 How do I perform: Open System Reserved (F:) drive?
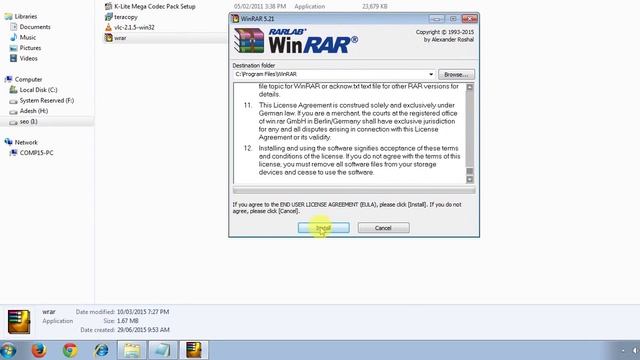click(x=47, y=100)
